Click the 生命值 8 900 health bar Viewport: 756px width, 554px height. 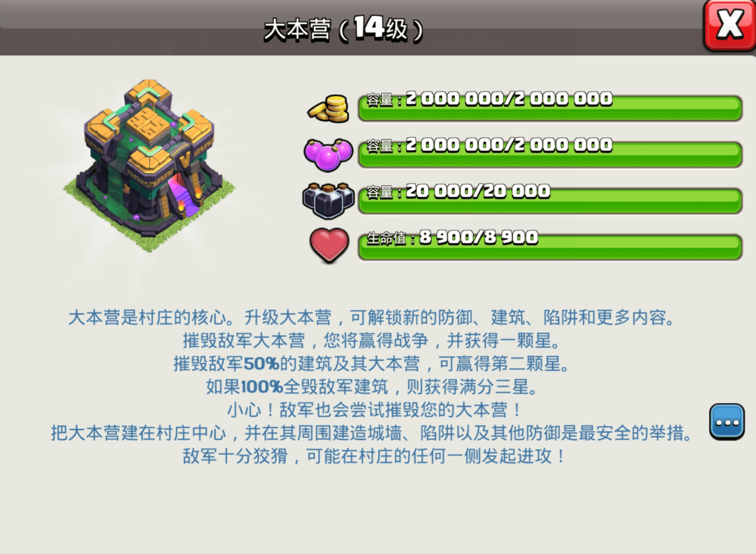click(550, 246)
